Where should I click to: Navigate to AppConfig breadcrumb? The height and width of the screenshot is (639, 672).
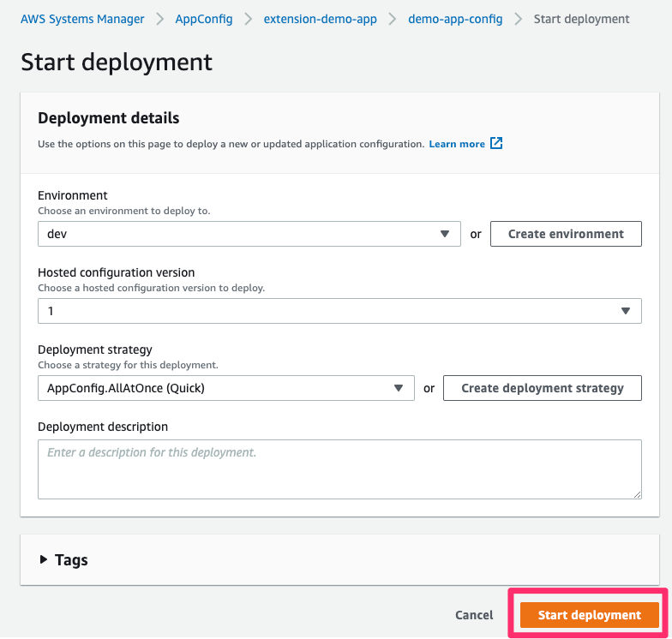(x=203, y=19)
